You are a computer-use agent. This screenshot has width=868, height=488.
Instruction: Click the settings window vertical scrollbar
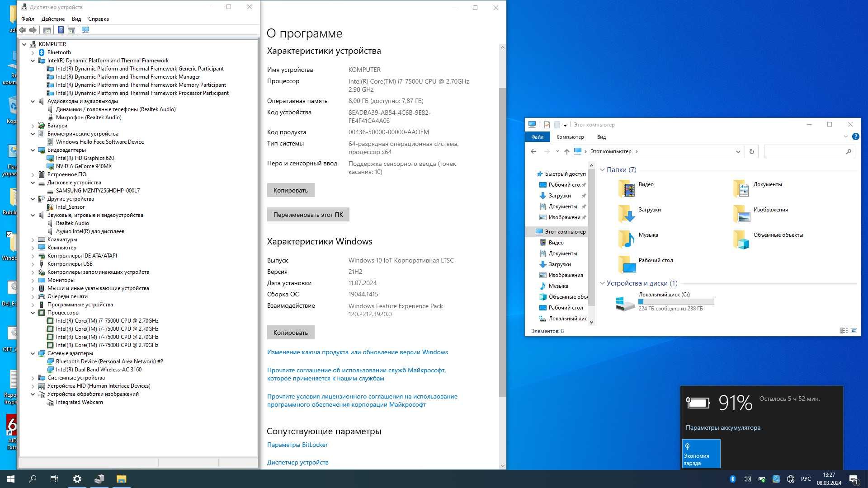tap(502, 242)
